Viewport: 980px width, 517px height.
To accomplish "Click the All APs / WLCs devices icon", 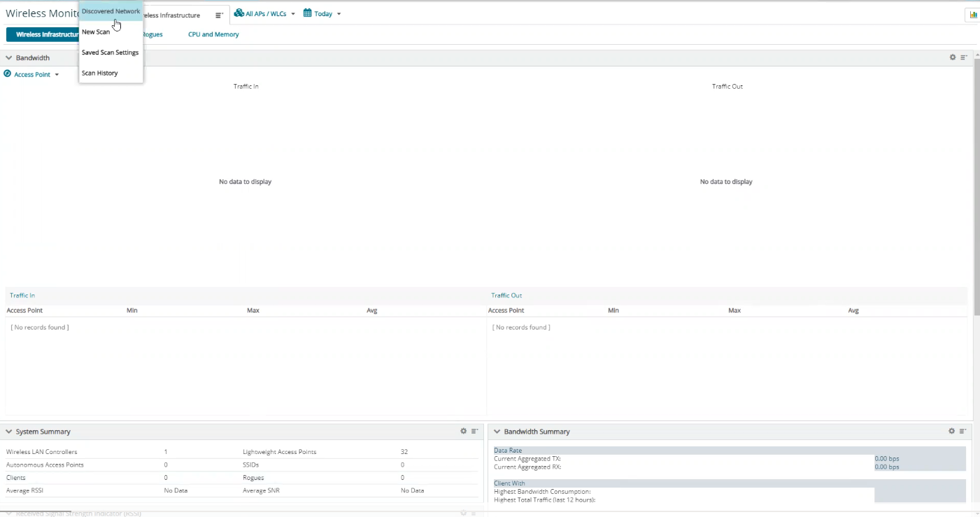I will [239, 14].
